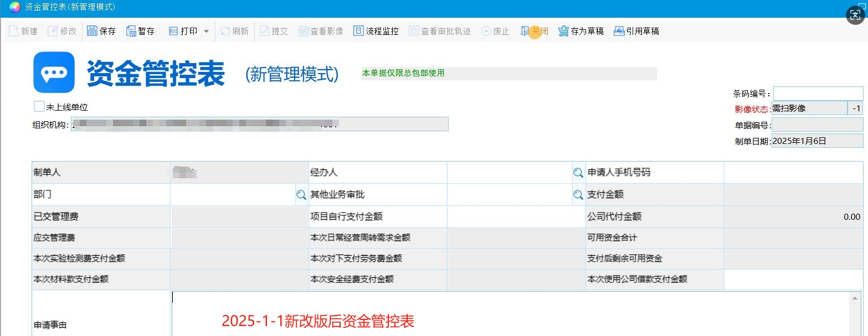Click the screenshot capture icon at top right

pyautogui.click(x=855, y=15)
